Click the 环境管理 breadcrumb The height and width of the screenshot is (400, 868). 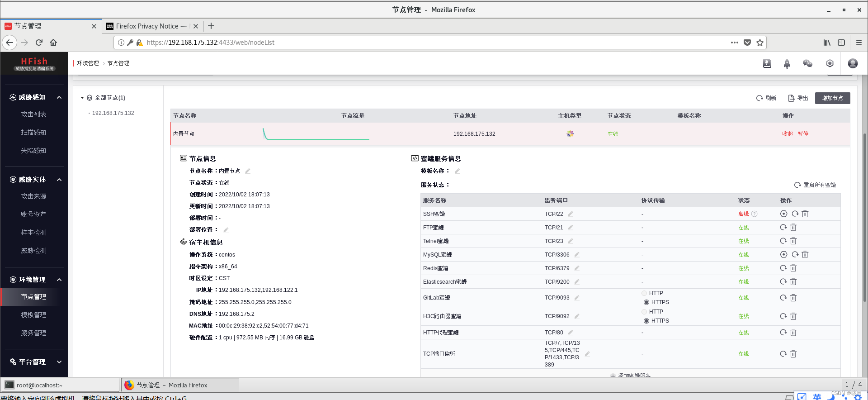click(88, 63)
